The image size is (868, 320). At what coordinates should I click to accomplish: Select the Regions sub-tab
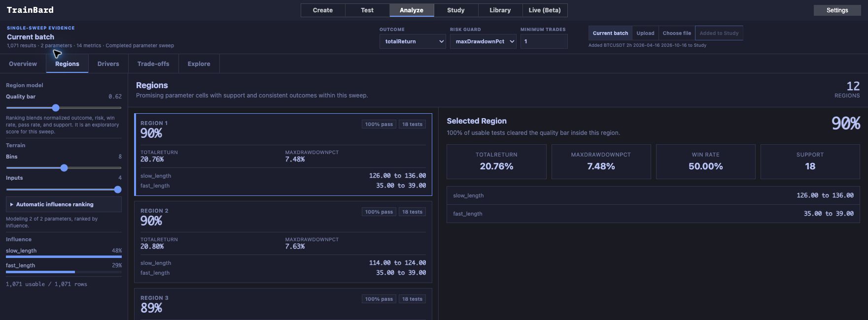[67, 64]
